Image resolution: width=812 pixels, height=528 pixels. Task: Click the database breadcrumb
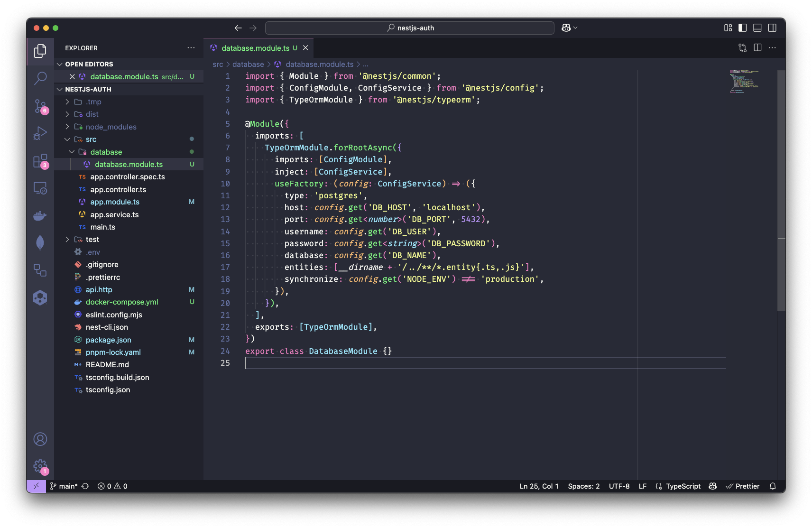point(248,65)
